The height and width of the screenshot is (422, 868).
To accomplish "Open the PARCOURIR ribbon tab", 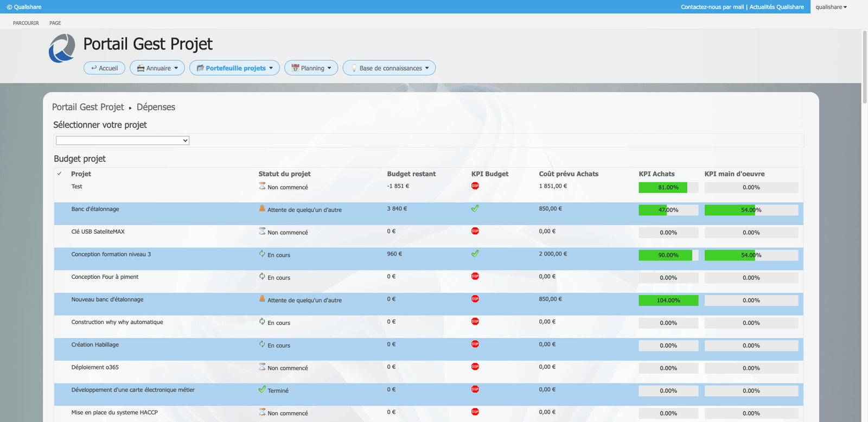I will [x=26, y=23].
